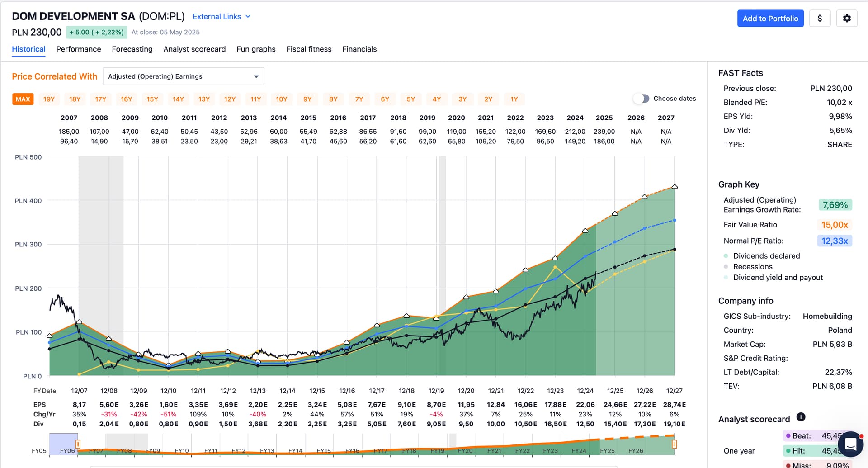Viewport: 868px width, 468px height.
Task: Select the 19Y time range
Action: [49, 99]
